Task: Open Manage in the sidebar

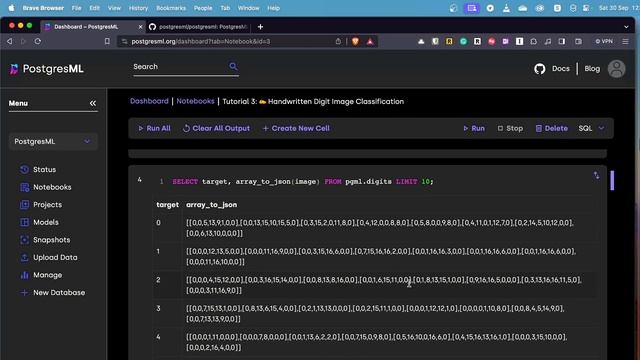Action: coord(47,275)
